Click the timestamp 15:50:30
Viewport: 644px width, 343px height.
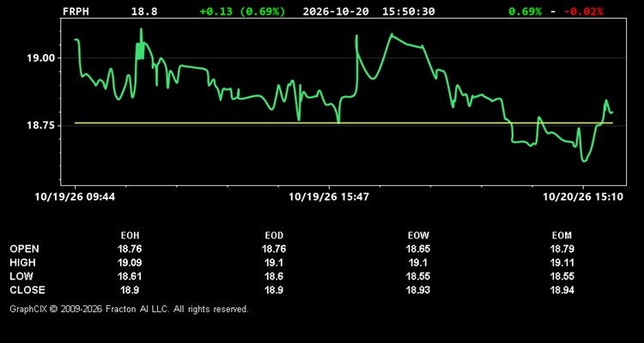(x=408, y=11)
